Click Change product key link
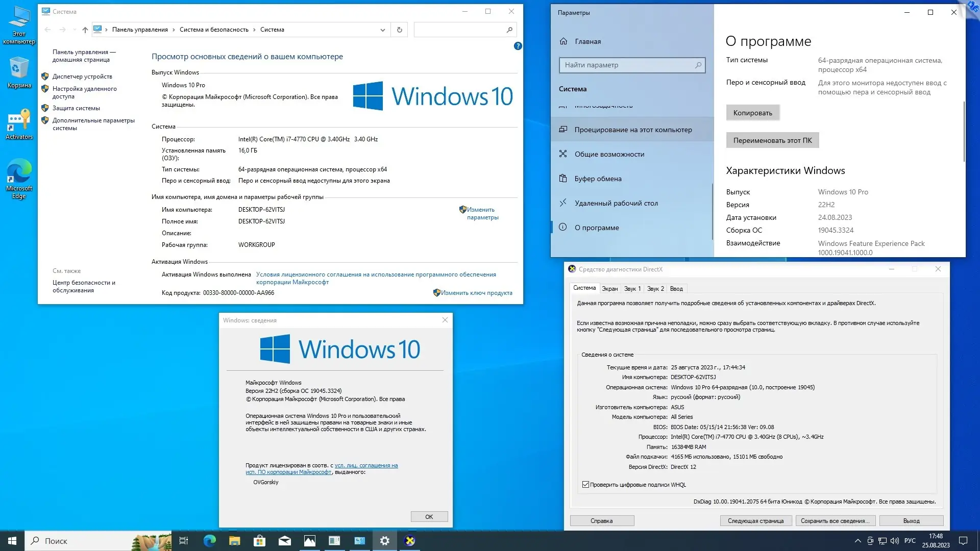The height and width of the screenshot is (551, 980). (476, 293)
